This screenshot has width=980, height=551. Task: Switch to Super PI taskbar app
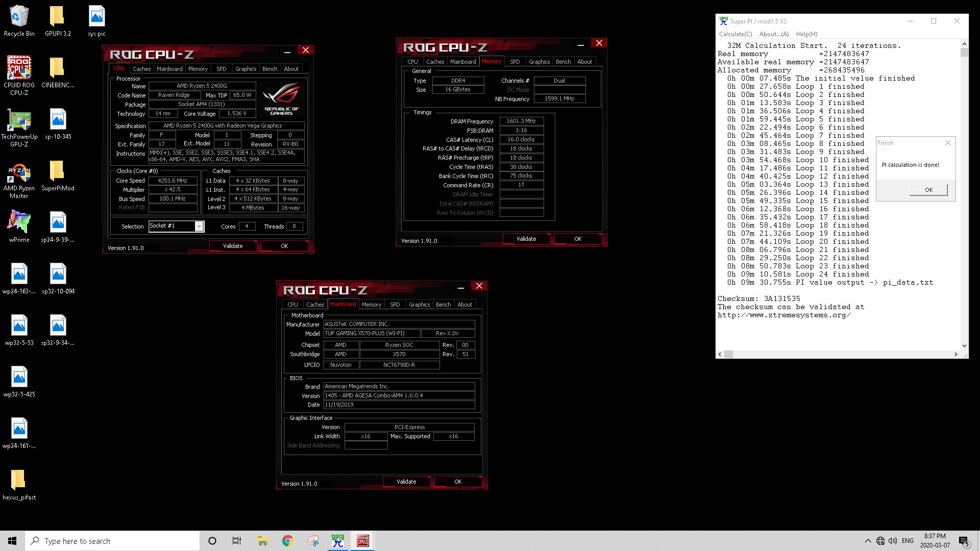pos(337,541)
